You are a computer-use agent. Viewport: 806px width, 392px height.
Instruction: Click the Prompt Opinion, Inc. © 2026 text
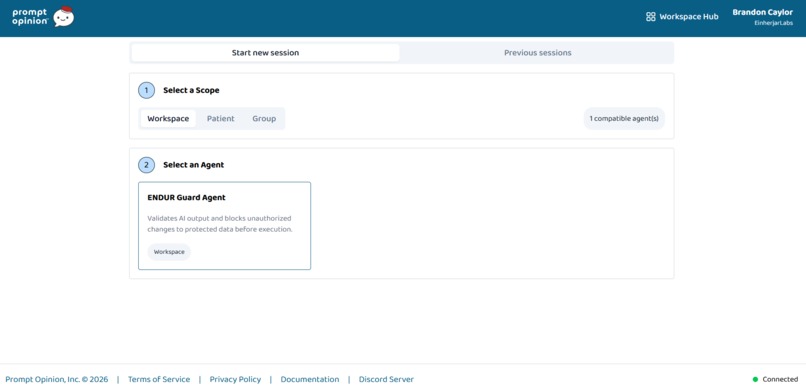(x=57, y=380)
